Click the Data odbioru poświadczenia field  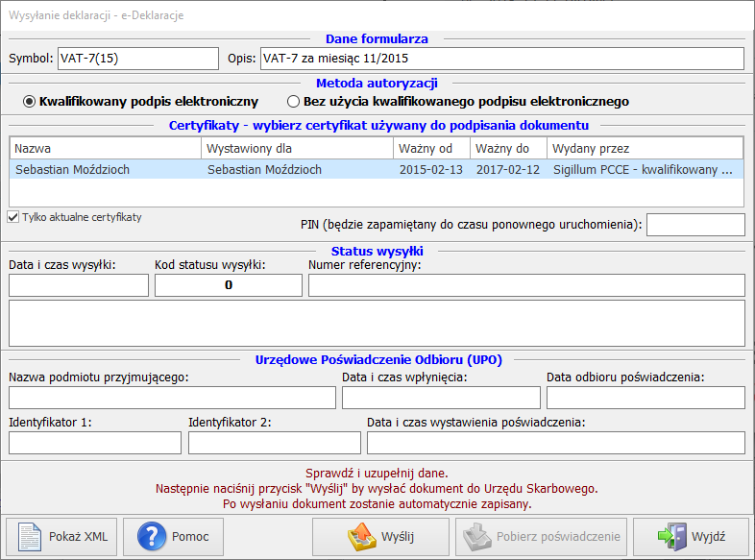[645, 398]
